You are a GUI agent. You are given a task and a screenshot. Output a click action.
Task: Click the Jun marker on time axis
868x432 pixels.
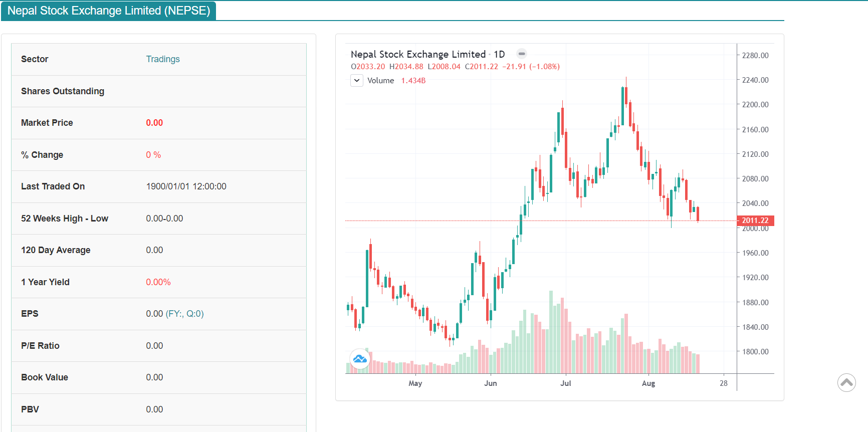(490, 383)
